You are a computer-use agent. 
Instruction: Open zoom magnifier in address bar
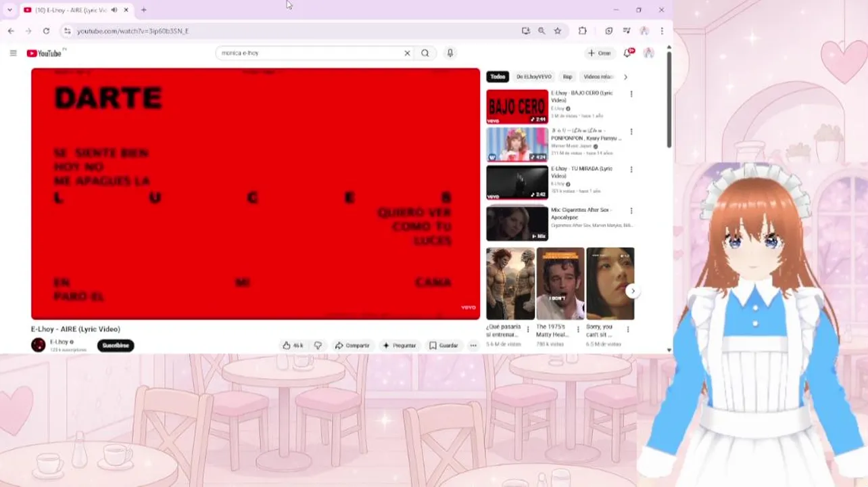pos(541,31)
